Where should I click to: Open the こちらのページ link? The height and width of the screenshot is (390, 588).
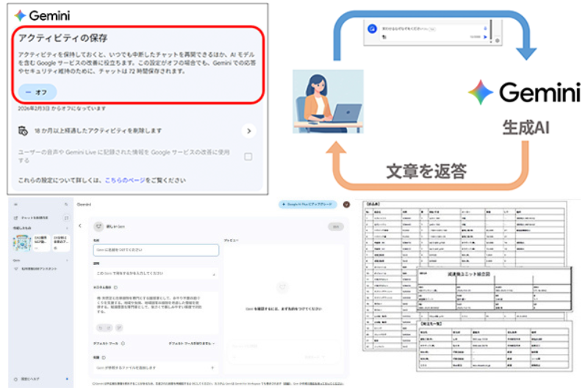[124, 180]
